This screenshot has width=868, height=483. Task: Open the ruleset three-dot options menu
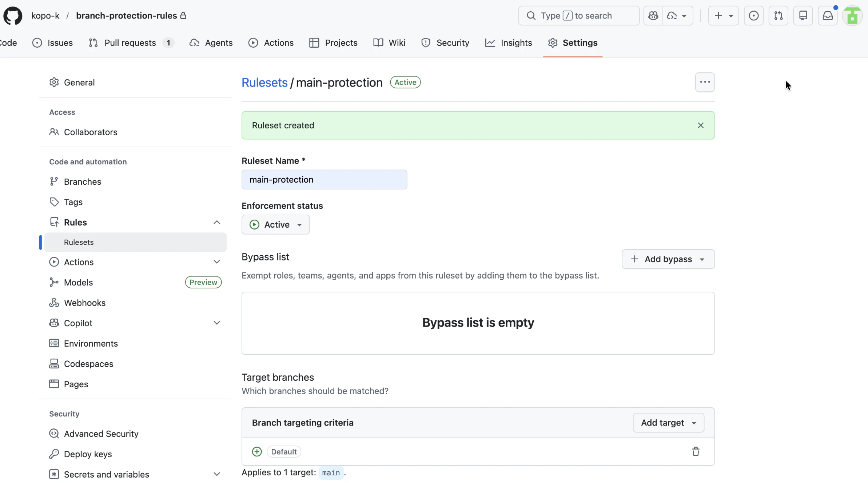(705, 82)
